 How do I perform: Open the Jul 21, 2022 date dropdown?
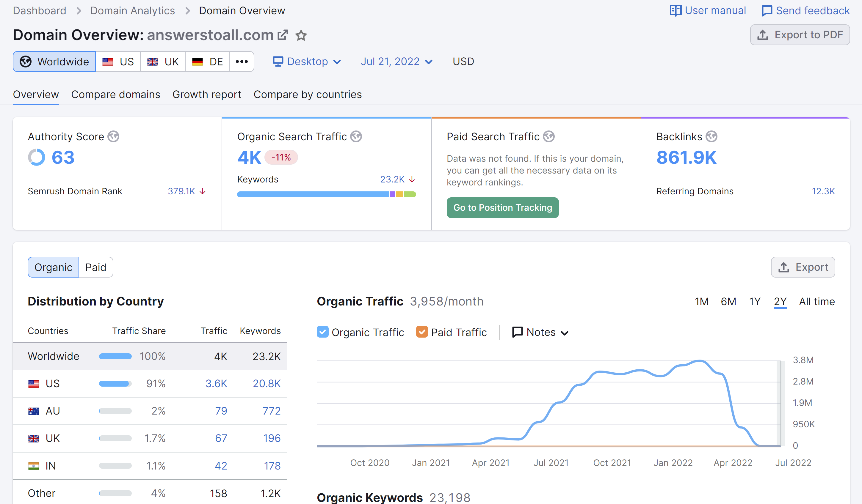[x=397, y=62]
